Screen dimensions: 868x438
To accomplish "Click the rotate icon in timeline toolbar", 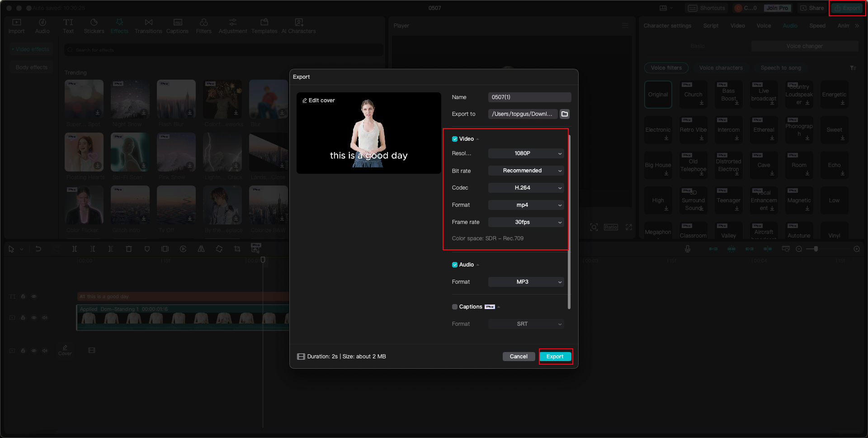I will (x=219, y=249).
